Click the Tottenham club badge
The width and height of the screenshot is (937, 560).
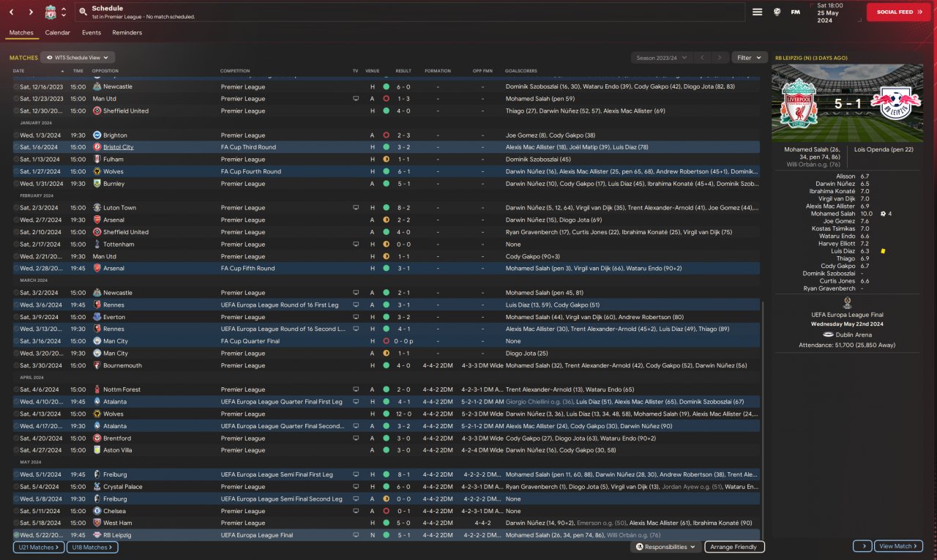(x=97, y=244)
